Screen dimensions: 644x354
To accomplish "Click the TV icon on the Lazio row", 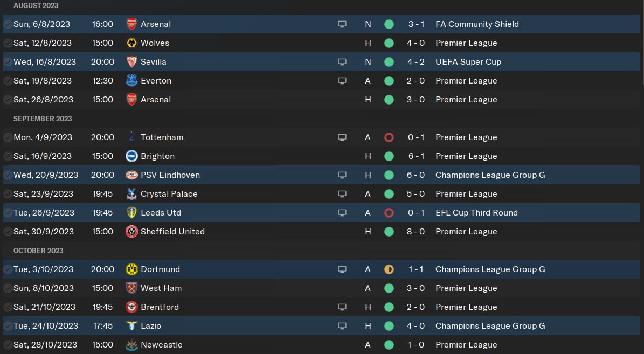I will pos(342,326).
